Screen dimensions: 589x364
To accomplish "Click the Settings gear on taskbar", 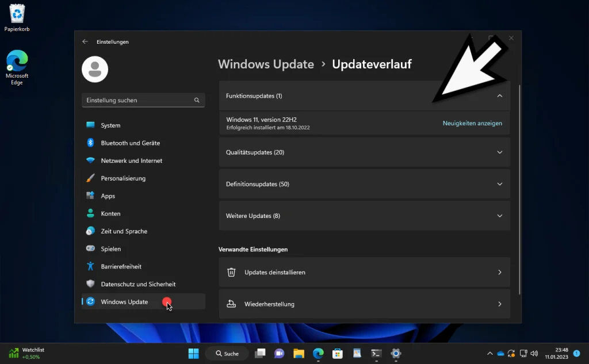I will (x=396, y=354).
